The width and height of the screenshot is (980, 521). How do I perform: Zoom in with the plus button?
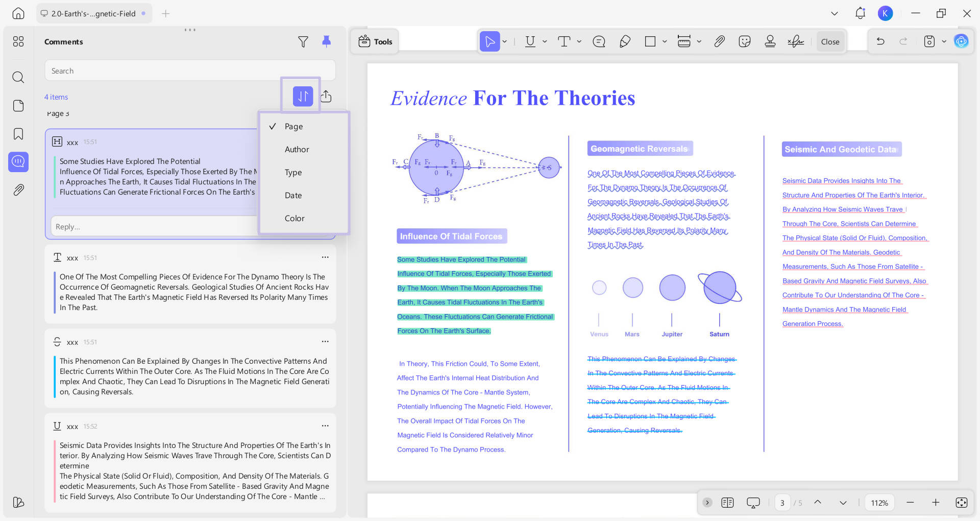pos(936,503)
